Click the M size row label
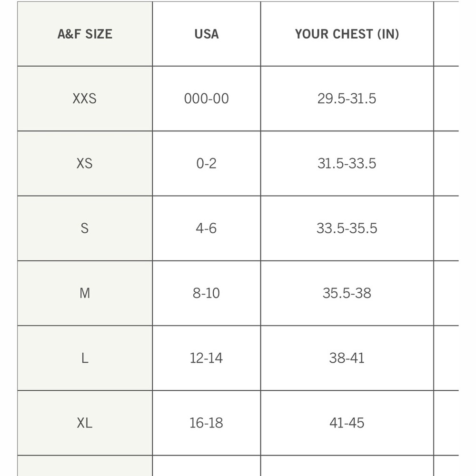Screen dimensions: 476x476 coord(85,293)
